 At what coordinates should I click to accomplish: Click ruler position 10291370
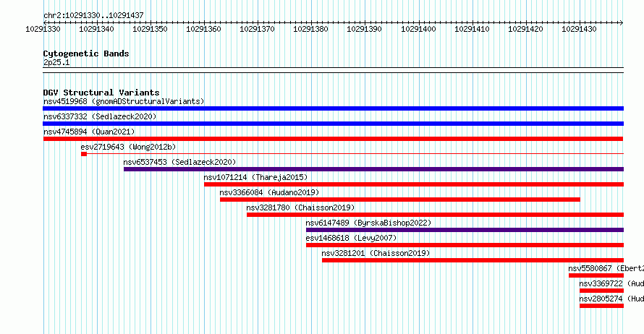(257, 29)
